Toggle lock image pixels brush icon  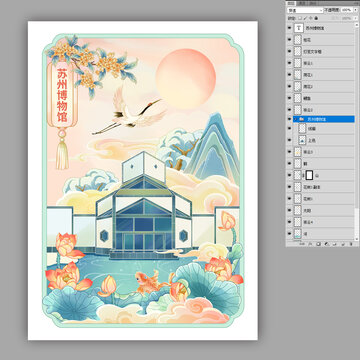[x=305, y=18]
